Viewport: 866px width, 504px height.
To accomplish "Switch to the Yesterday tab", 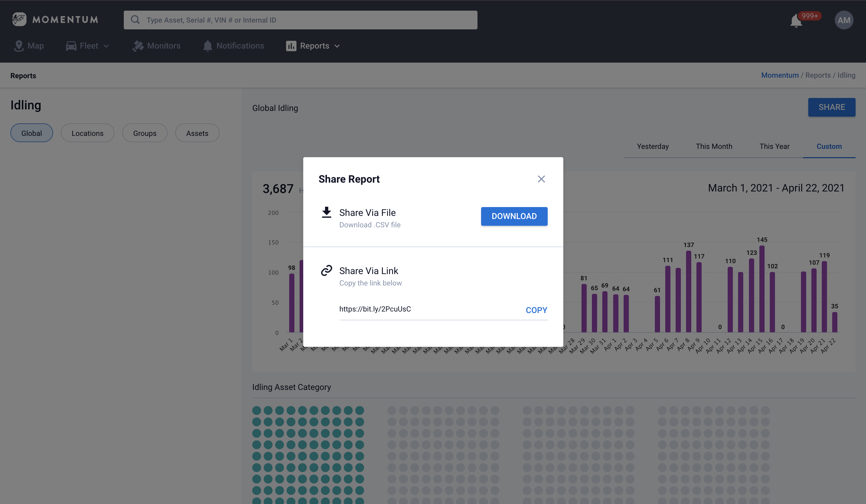I will click(x=652, y=146).
